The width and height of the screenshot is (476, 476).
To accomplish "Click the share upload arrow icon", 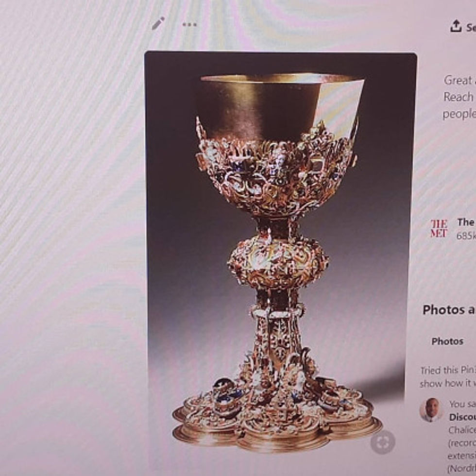I will [456, 26].
